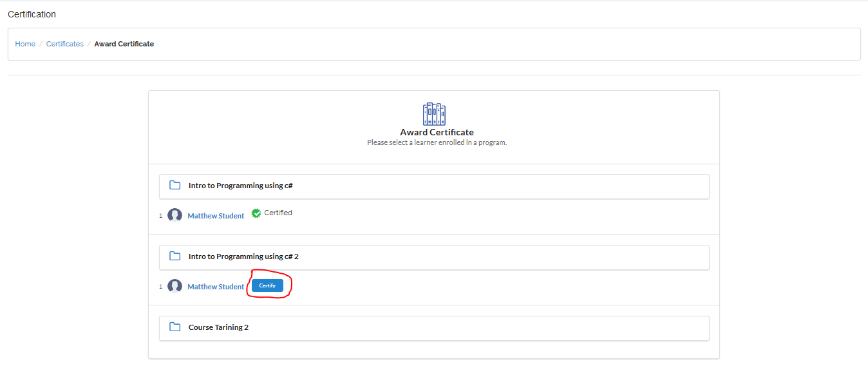Click the Certify button for Matthew Student
The height and width of the screenshot is (366, 868).
point(267,285)
